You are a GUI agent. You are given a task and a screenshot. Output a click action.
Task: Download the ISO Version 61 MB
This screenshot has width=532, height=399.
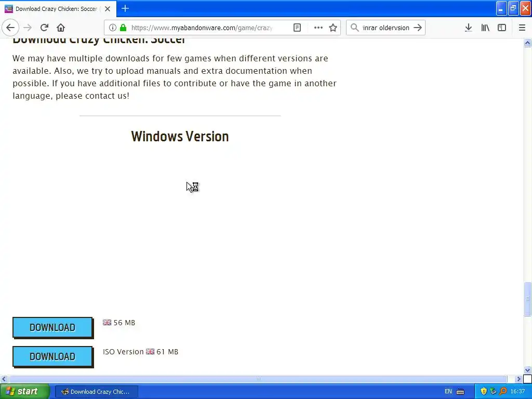click(52, 356)
